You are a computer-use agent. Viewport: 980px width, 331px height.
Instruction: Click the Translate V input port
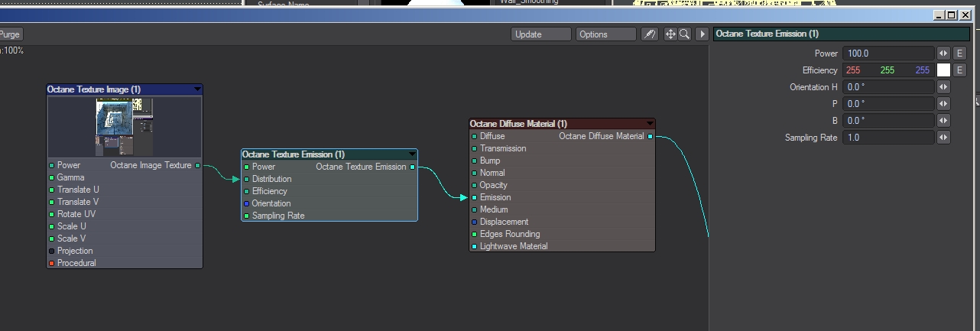pyautogui.click(x=52, y=202)
